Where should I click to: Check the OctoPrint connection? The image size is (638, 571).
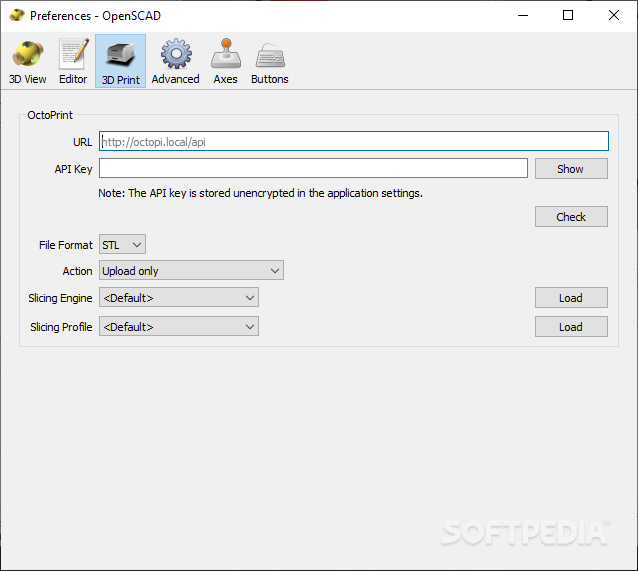(x=571, y=217)
